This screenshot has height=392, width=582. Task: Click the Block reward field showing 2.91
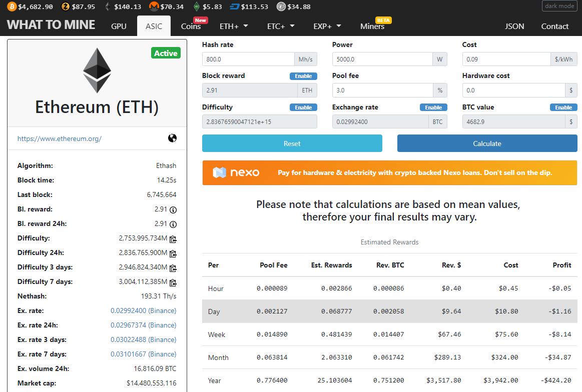click(x=250, y=90)
